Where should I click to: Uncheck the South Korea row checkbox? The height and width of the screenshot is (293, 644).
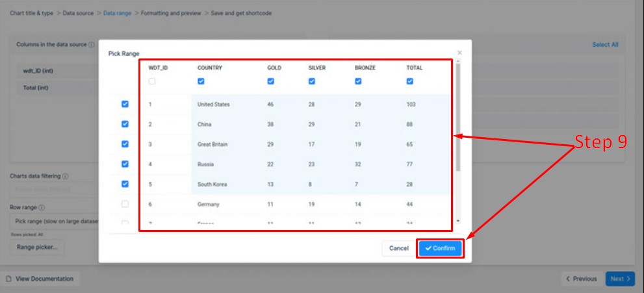tap(125, 184)
